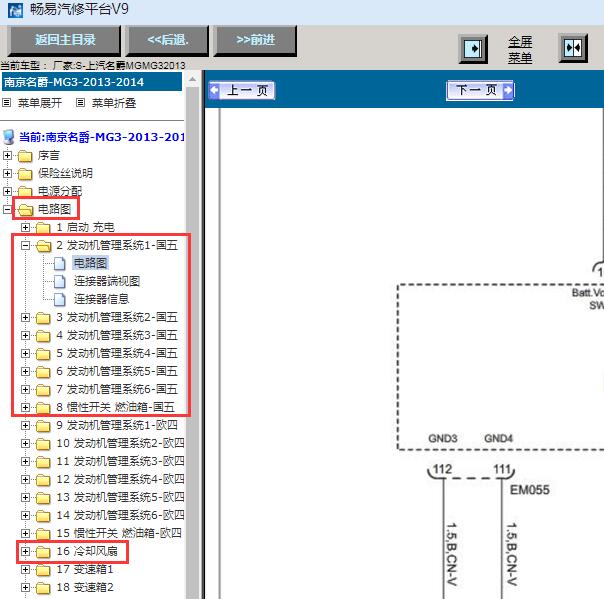Open the 电路图 document item

[x=90, y=263]
